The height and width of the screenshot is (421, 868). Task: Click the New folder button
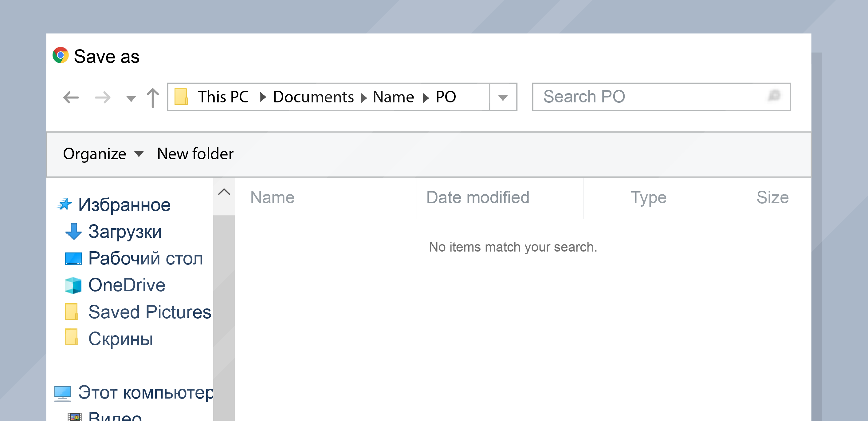tap(195, 154)
